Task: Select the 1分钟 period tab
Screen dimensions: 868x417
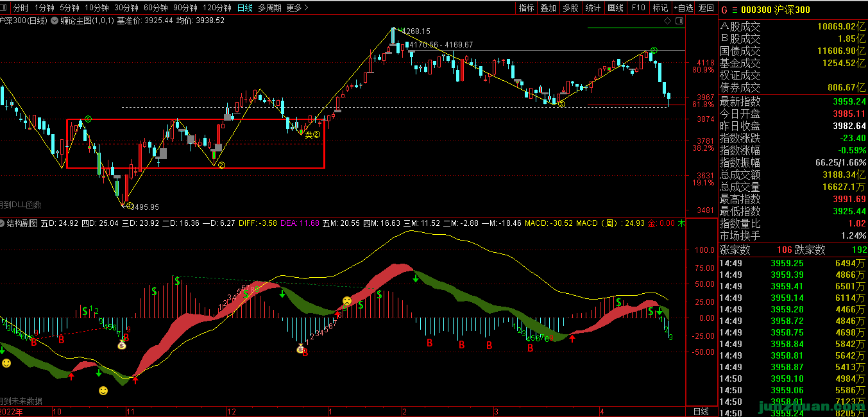Action: click(44, 8)
